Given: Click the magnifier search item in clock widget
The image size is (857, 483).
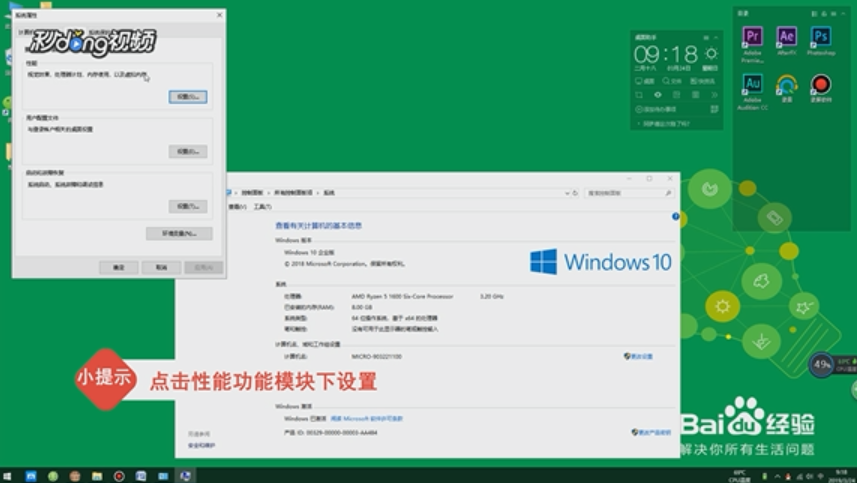Looking at the screenshot, I should pyautogui.click(x=672, y=81).
